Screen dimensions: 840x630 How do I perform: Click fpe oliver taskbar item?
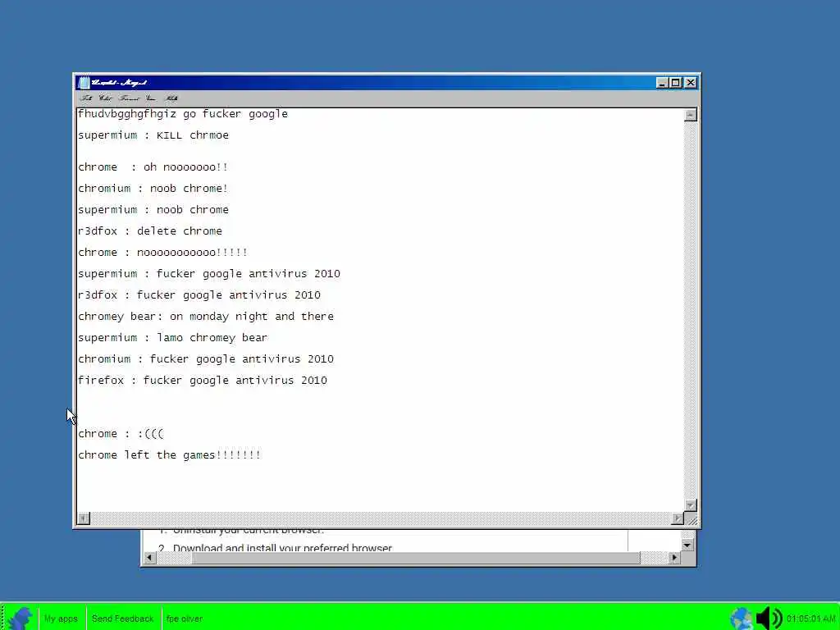coord(185,619)
